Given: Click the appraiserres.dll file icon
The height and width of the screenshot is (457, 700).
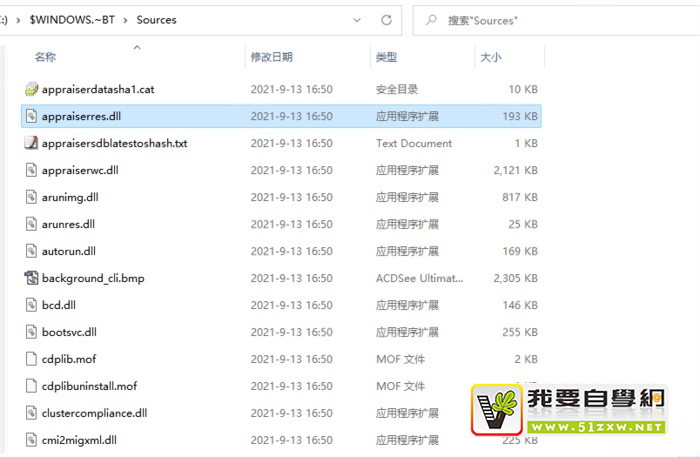Looking at the screenshot, I should click(31, 116).
